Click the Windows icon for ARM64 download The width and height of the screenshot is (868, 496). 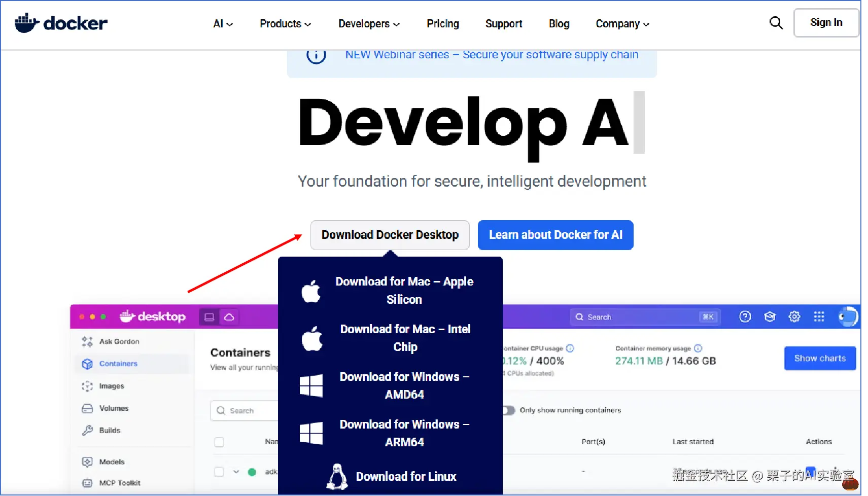[311, 433]
